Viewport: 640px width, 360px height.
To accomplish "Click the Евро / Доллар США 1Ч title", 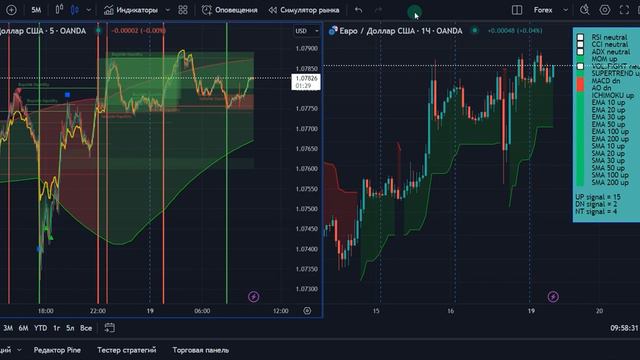I will point(401,31).
